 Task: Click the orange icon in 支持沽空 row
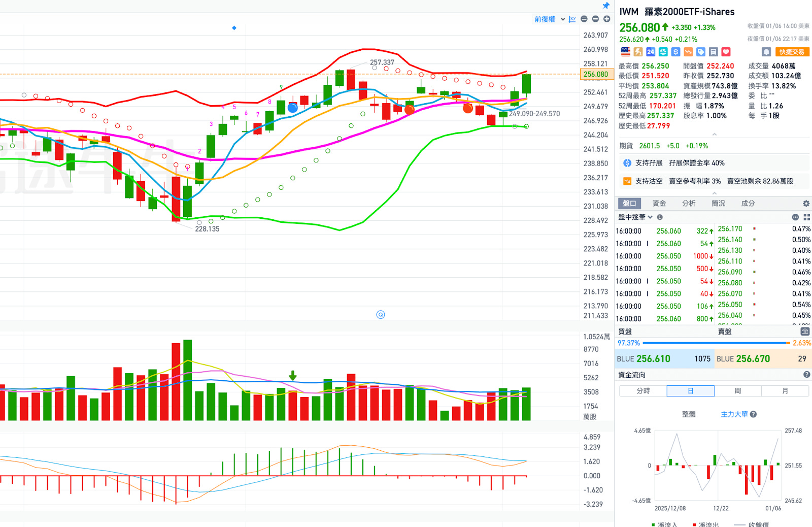(x=627, y=181)
